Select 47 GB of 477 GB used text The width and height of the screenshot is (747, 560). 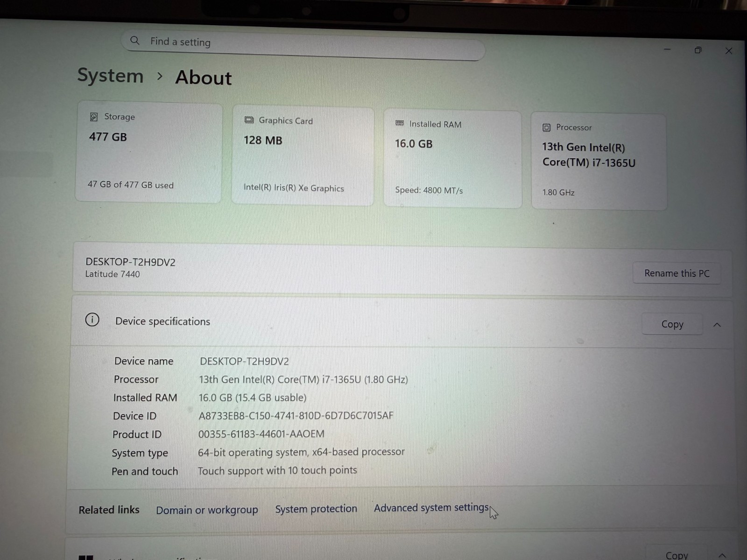click(x=131, y=185)
